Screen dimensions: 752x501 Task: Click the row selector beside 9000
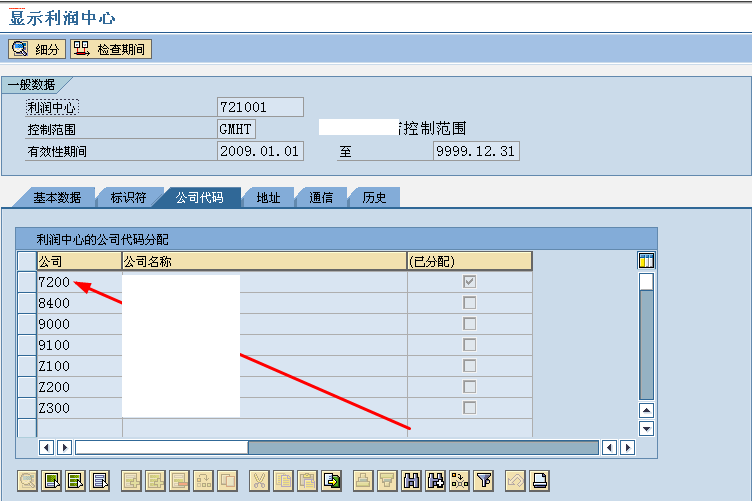coord(27,324)
